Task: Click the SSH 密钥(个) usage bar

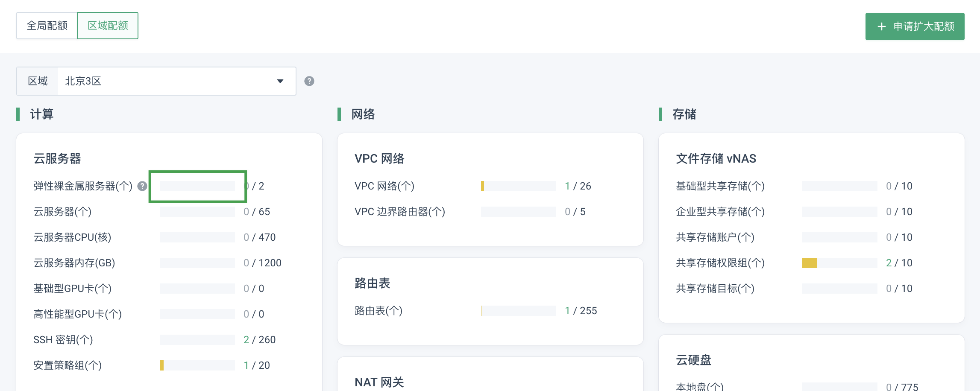Action: 197,340
